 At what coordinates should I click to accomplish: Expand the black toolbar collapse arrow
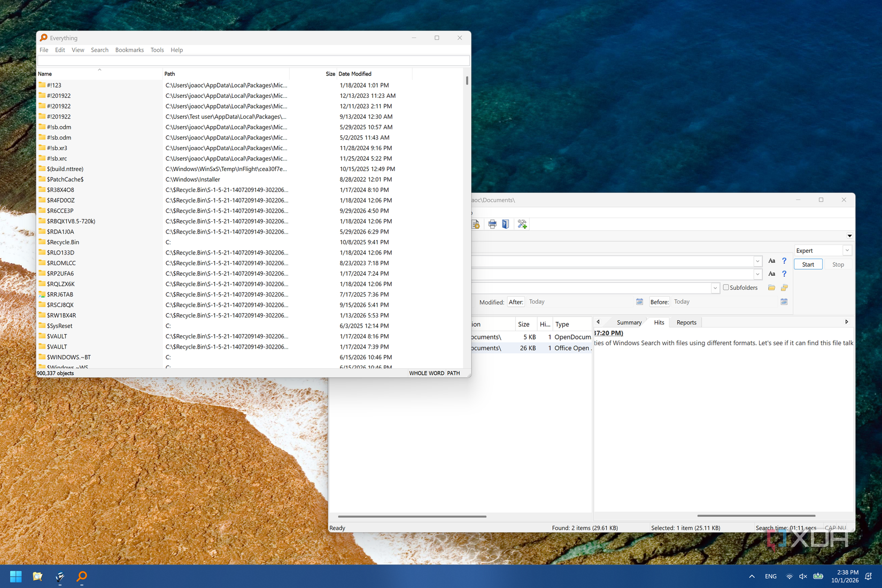pyautogui.click(x=849, y=236)
